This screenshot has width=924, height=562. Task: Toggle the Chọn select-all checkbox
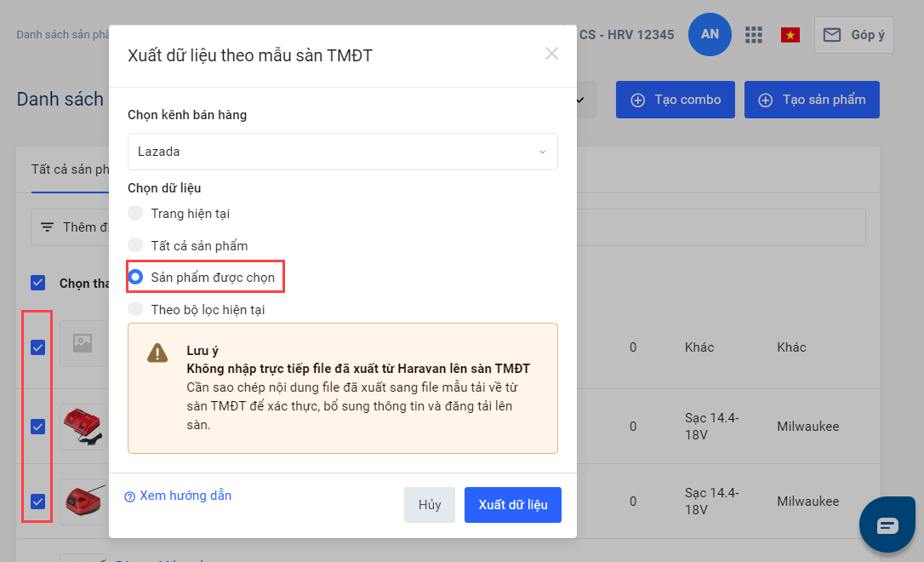(x=37, y=283)
